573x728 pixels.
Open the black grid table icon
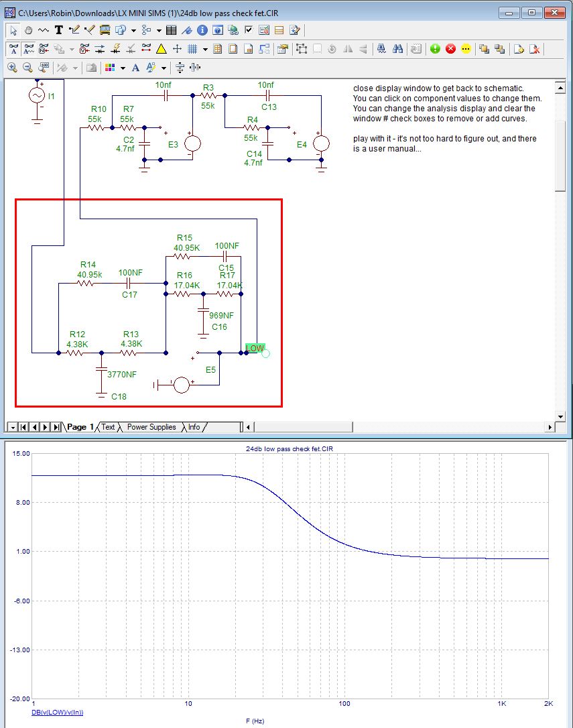[172, 30]
